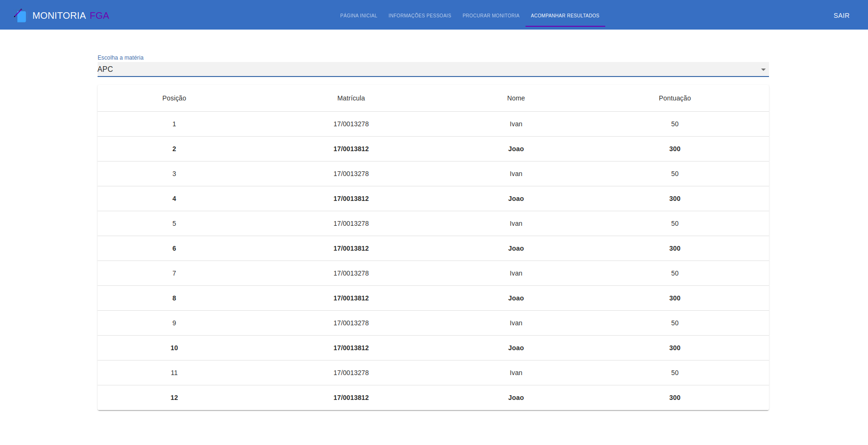
Task: Click matrícula 17/0013812 in row 10
Action: (x=351, y=348)
